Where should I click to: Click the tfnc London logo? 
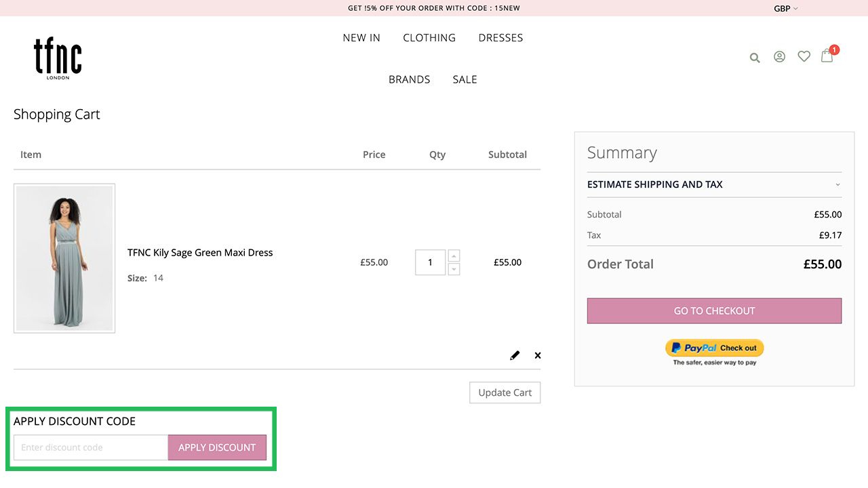[x=58, y=59]
